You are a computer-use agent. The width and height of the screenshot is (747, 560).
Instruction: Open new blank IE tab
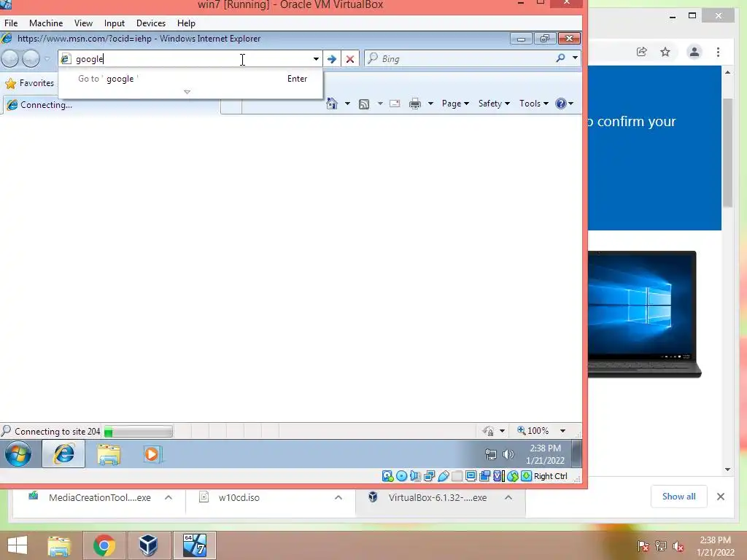[231, 106]
